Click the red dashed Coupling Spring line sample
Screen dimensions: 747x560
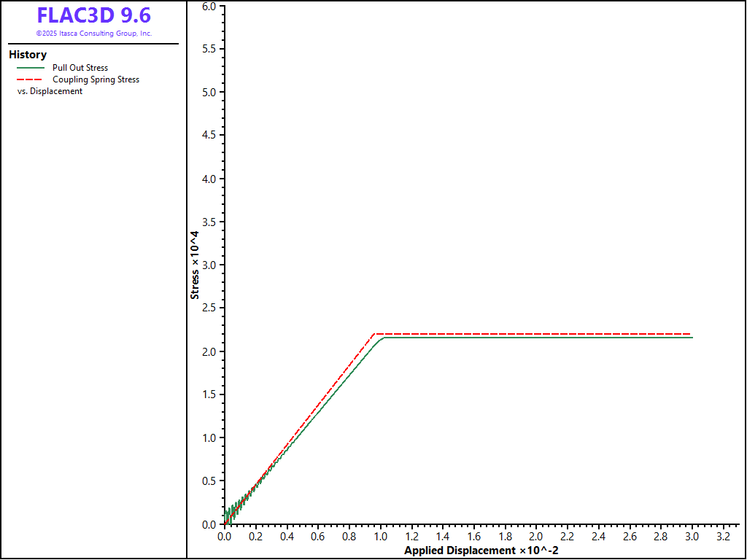click(x=31, y=79)
